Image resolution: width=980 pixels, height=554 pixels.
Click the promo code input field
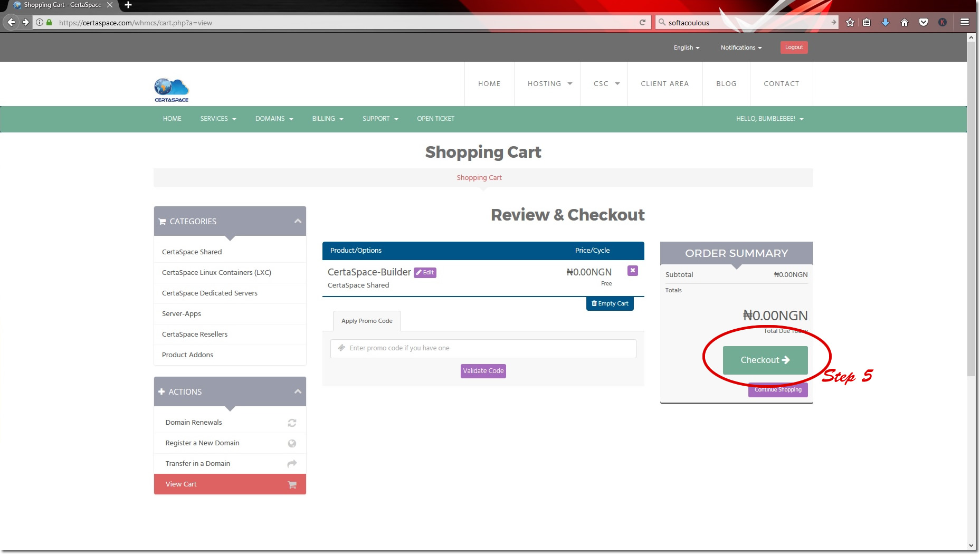point(483,348)
